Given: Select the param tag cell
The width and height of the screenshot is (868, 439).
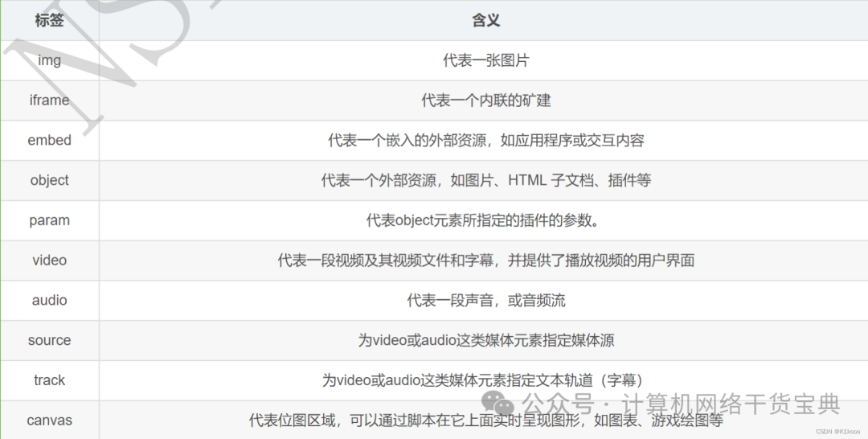Looking at the screenshot, I should coord(49,220).
